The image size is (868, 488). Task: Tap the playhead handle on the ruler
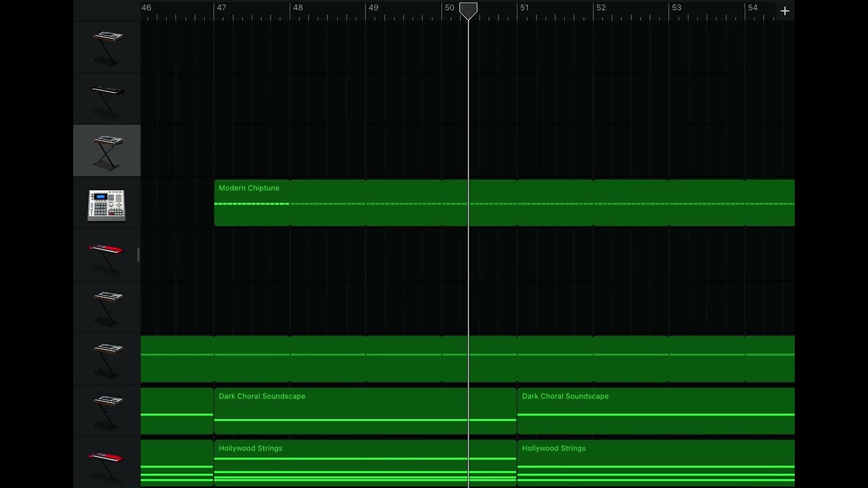tap(468, 10)
